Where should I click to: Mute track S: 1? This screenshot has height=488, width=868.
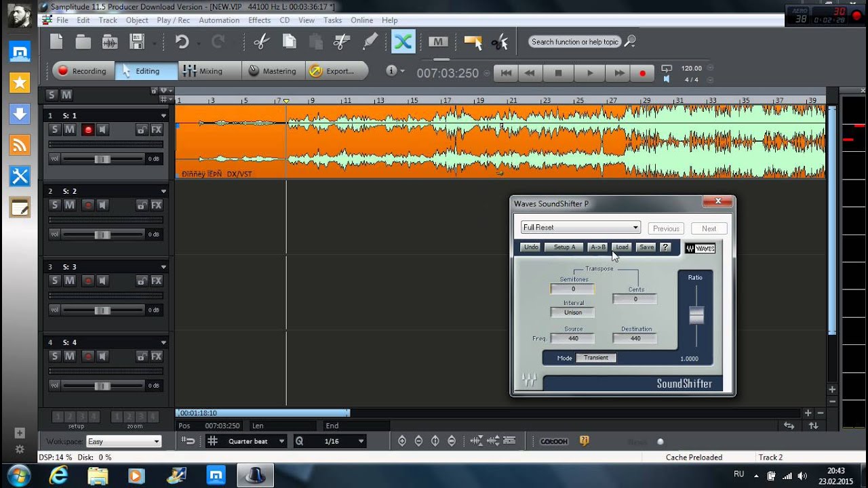[69, 129]
